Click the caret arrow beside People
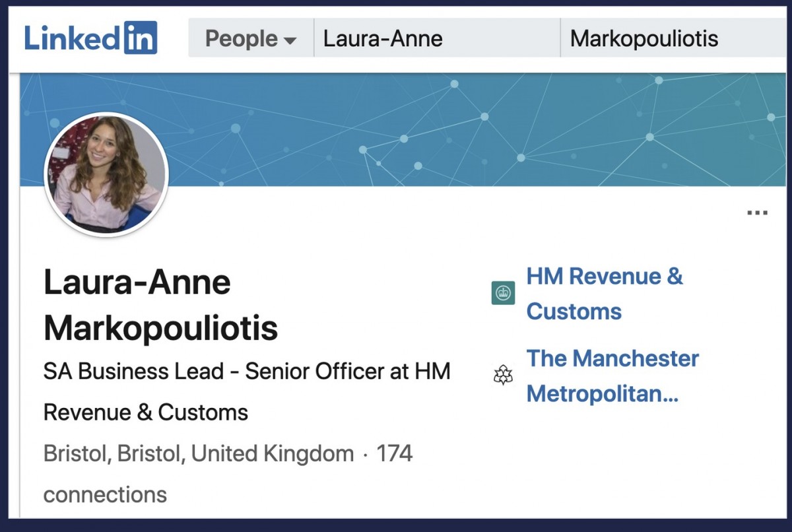The width and height of the screenshot is (792, 532). pyautogui.click(x=290, y=41)
